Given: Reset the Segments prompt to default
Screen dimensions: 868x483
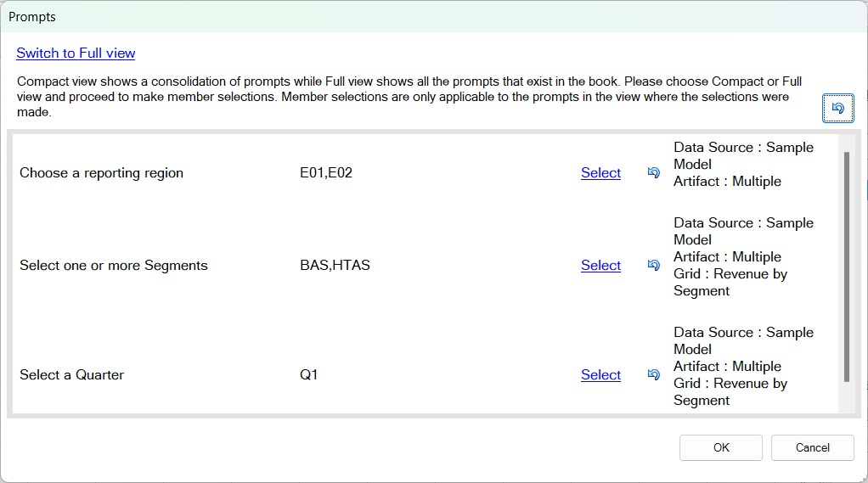Looking at the screenshot, I should tap(653, 266).
